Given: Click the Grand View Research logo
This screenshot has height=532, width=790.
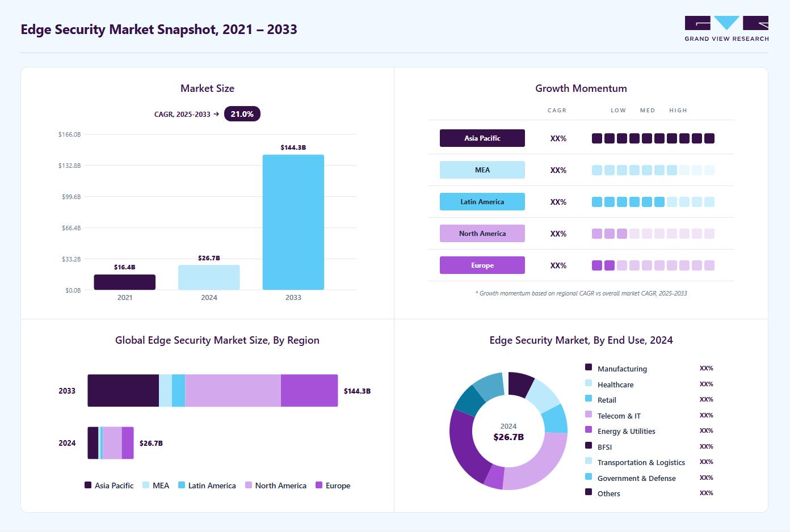Looking at the screenshot, I should [x=726, y=29].
